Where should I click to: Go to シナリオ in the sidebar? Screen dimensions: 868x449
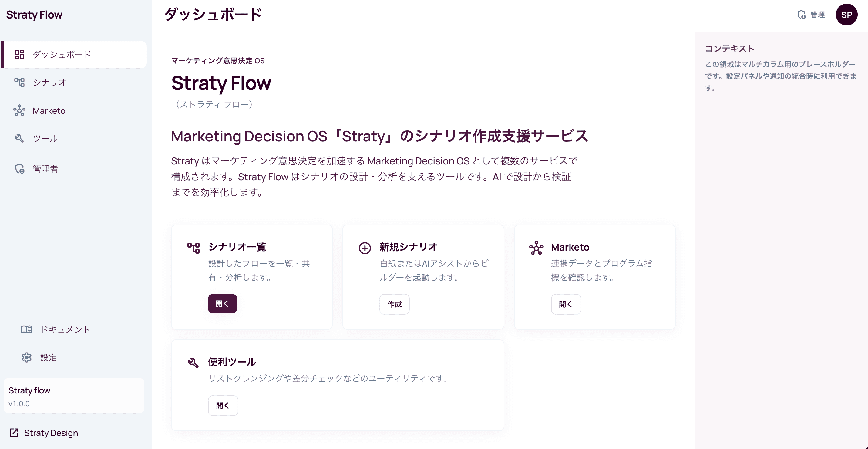[74, 82]
